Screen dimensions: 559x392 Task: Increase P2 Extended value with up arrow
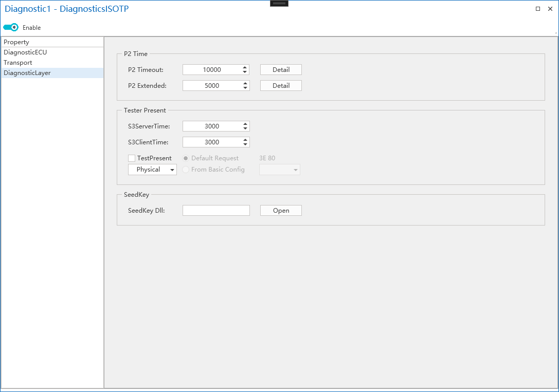coord(245,83)
